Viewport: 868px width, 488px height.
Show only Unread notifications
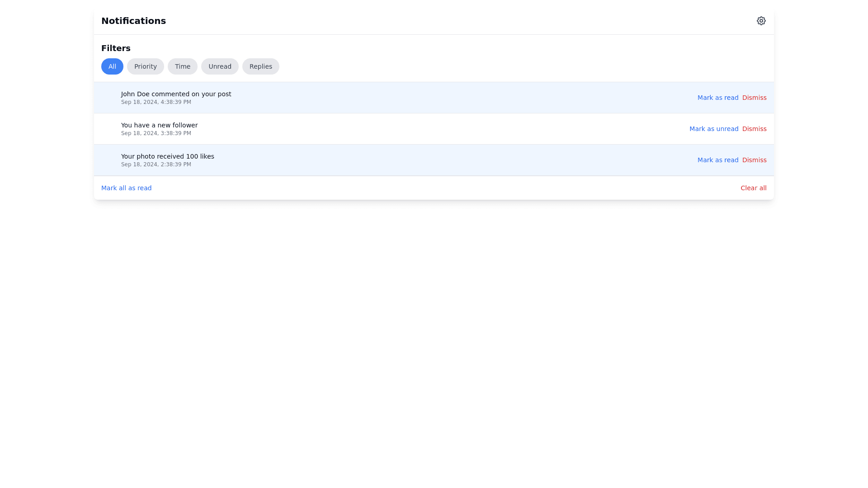[220, 66]
